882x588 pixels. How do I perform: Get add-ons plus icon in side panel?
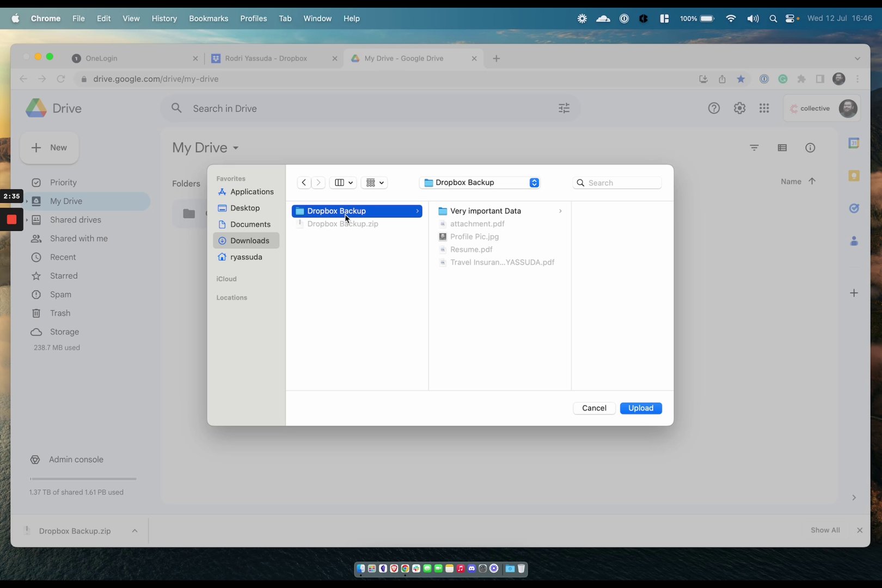[x=854, y=293]
